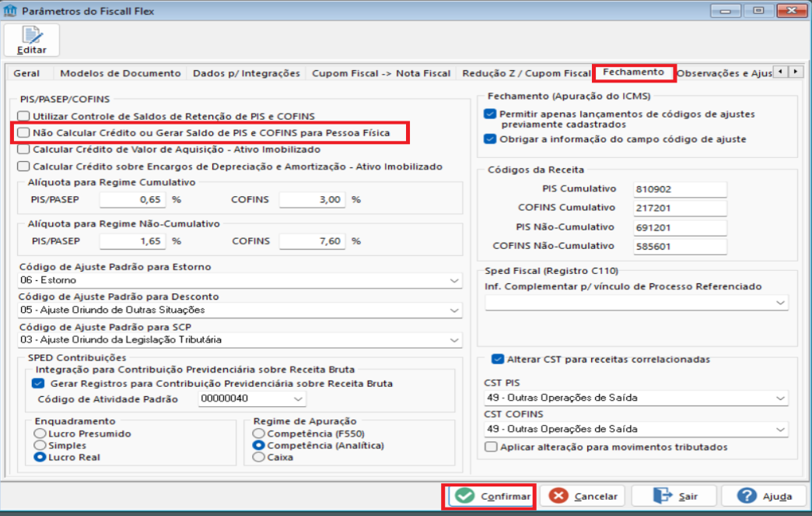Click the Editar toolbar icon
This screenshot has width=812, height=516.
[x=32, y=40]
